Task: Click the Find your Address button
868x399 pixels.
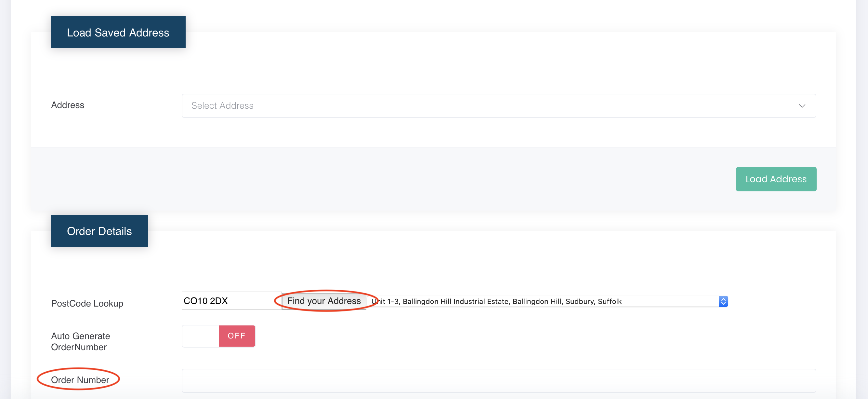Action: tap(324, 301)
